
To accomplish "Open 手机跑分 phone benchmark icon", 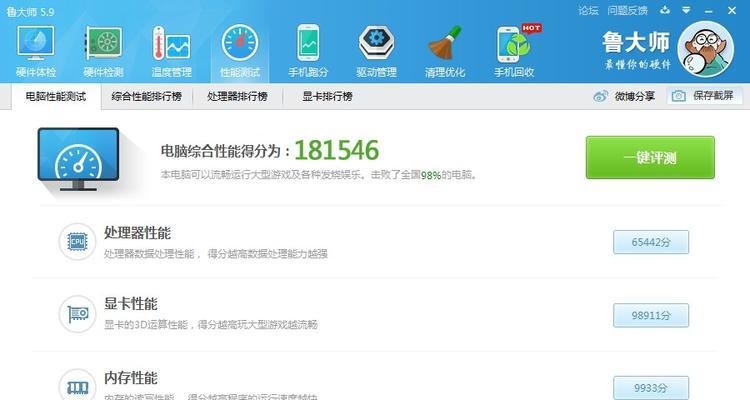I will click(x=309, y=43).
